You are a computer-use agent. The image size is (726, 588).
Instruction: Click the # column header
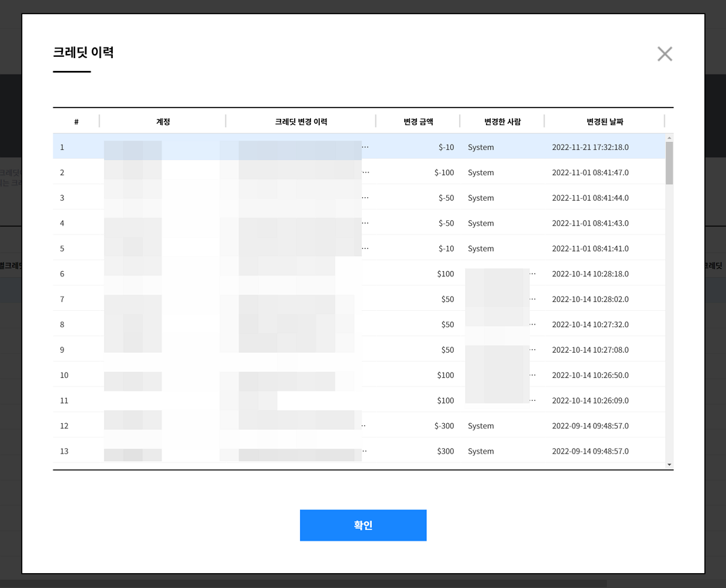pos(76,122)
